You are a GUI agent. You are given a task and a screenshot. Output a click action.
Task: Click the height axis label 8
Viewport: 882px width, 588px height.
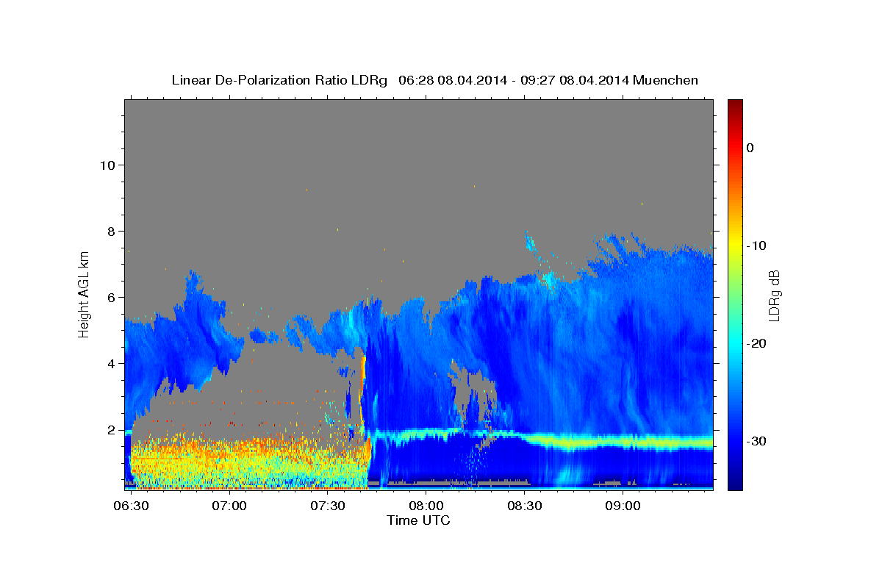click(110, 232)
